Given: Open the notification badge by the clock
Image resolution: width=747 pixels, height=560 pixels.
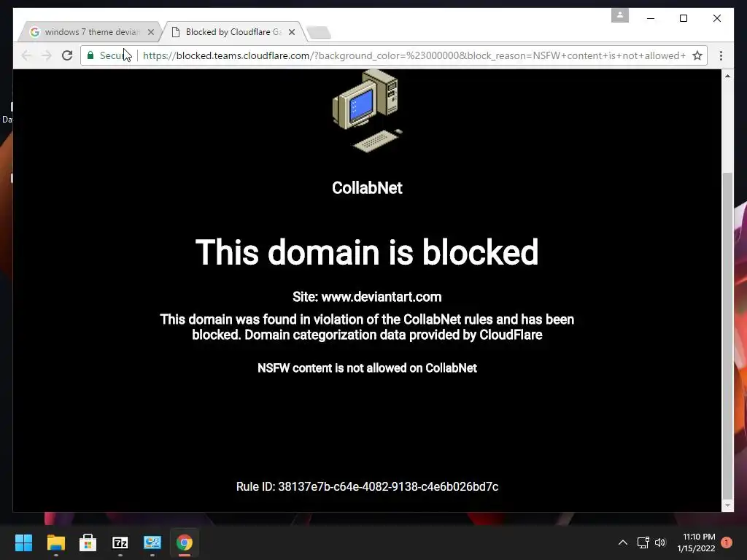Looking at the screenshot, I should point(726,542).
